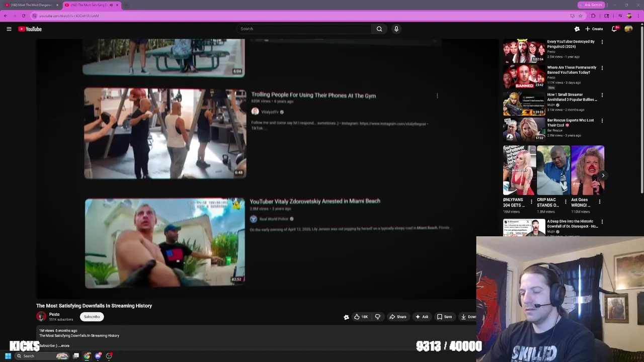Click the browser address bar URL

[69, 16]
